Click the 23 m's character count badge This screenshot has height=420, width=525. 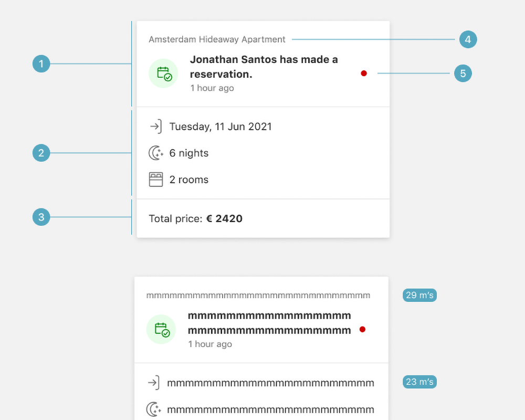pos(419,382)
